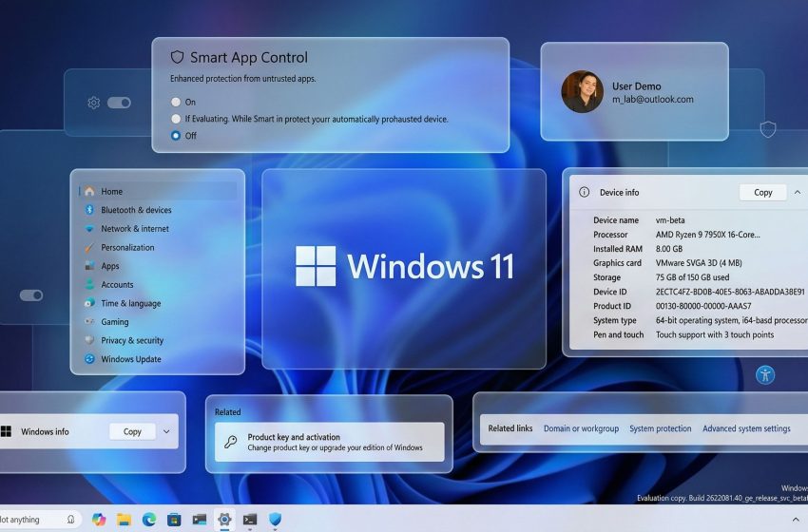Collapse the Device info section
Screen dimensions: 808x532
[798, 192]
